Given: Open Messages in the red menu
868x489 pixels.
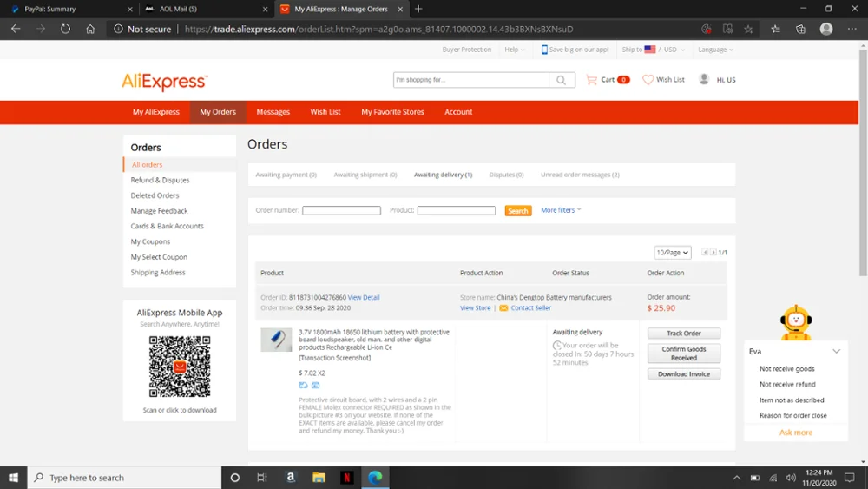Looking at the screenshot, I should (273, 112).
